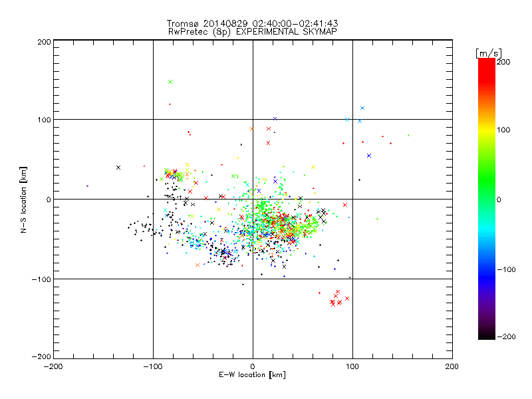Click the colorbar label '-100'
532x399 pixels.
tap(506, 269)
